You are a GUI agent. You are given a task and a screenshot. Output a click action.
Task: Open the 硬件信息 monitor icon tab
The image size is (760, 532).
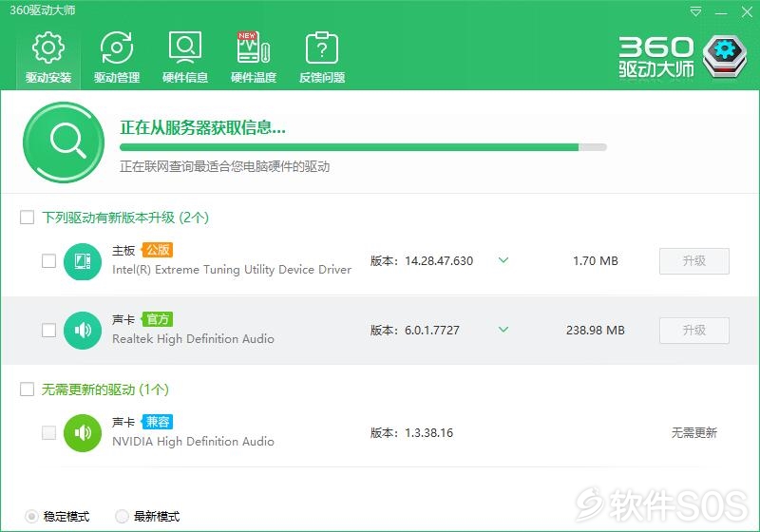pyautogui.click(x=185, y=57)
